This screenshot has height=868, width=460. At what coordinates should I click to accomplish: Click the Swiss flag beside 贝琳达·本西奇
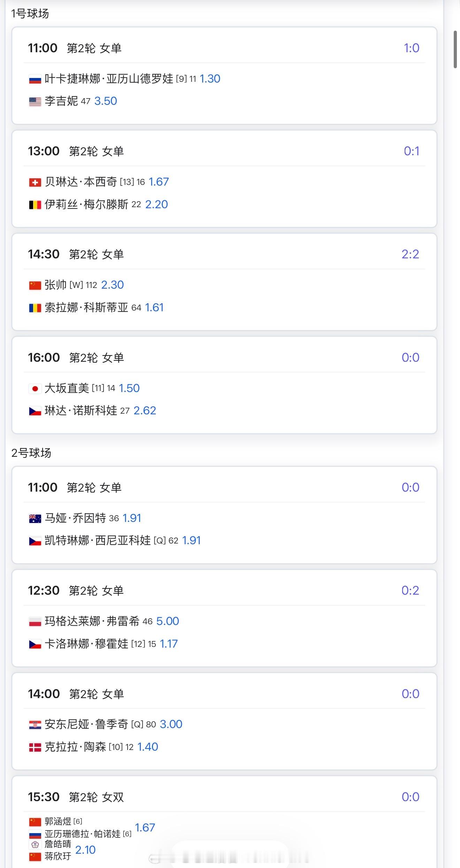(35, 182)
